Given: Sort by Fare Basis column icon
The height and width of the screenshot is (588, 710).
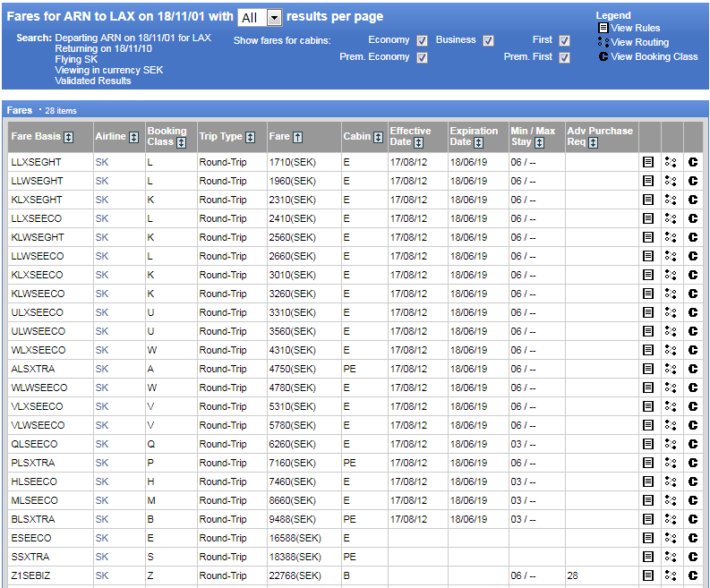Looking at the screenshot, I should (x=69, y=137).
